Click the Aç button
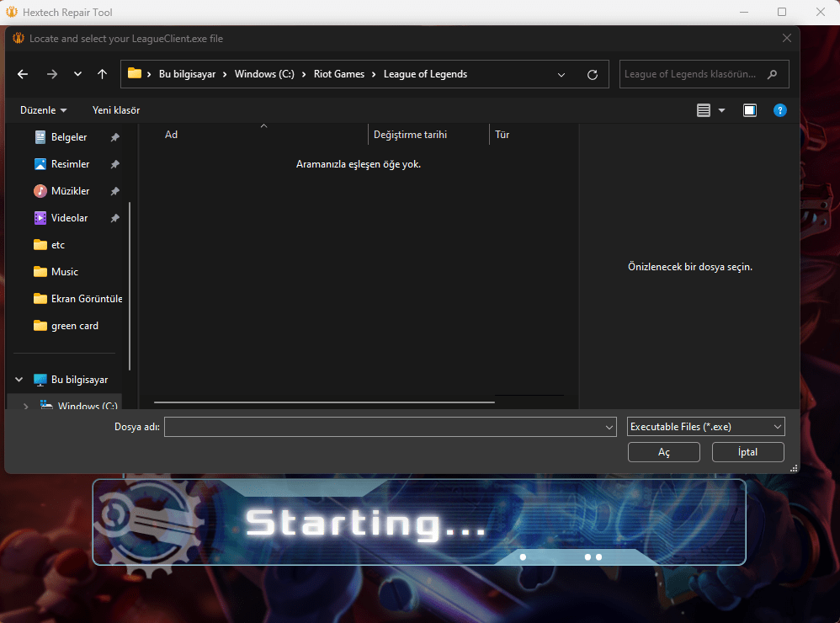Viewport: 840px width, 623px height. (x=664, y=452)
